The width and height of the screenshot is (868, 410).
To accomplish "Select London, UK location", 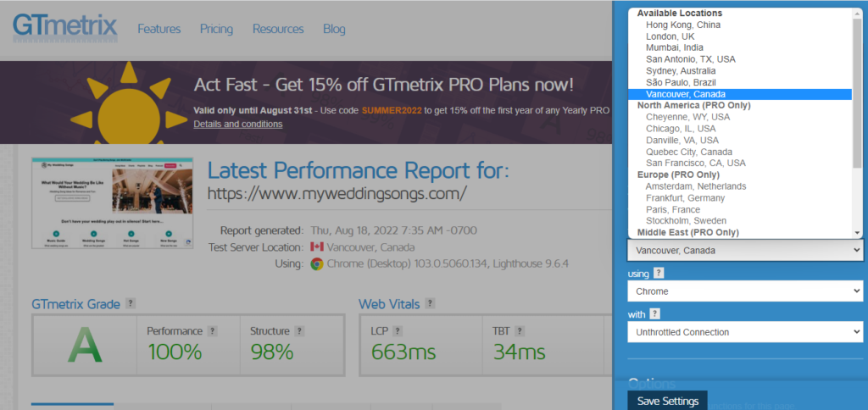I will [739, 36].
